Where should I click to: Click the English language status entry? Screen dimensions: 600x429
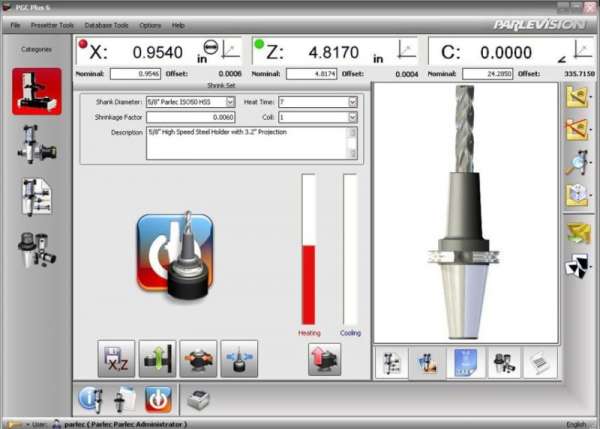[576, 424]
